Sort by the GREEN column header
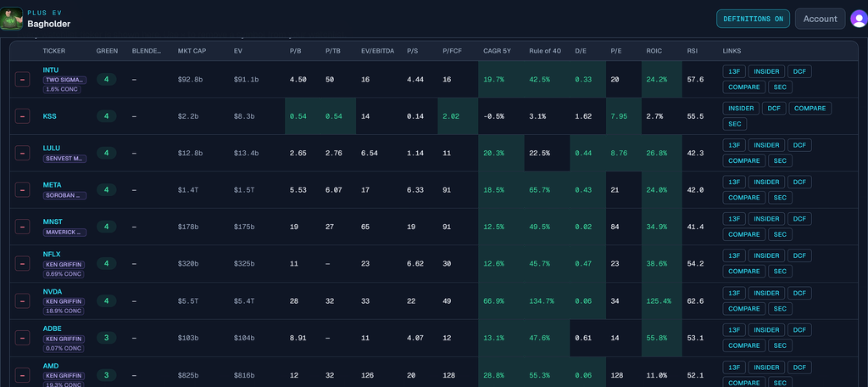The image size is (868, 387). (107, 51)
